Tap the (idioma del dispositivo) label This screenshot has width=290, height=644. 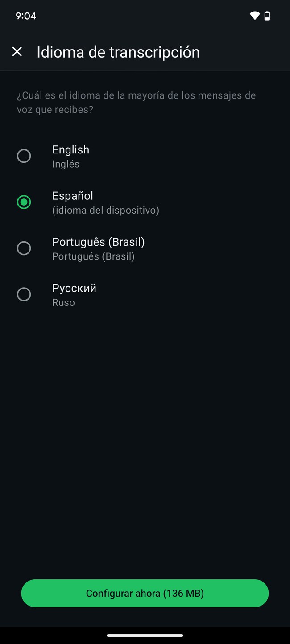pos(106,210)
